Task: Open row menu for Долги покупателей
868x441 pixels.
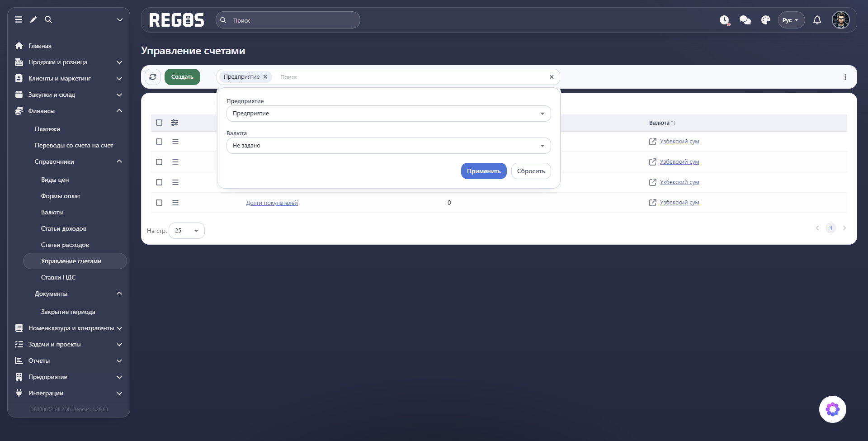Action: click(x=175, y=203)
